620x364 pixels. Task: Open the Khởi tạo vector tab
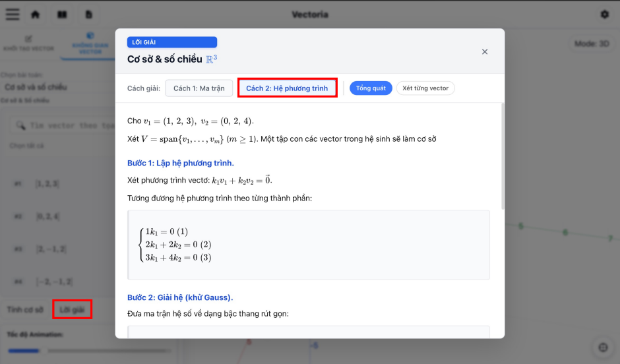tap(28, 44)
